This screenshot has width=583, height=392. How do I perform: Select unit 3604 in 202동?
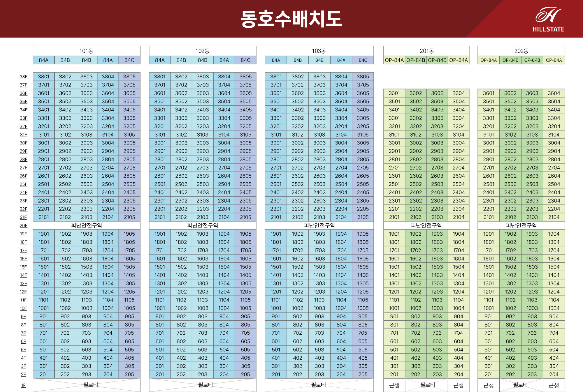tap(554, 93)
